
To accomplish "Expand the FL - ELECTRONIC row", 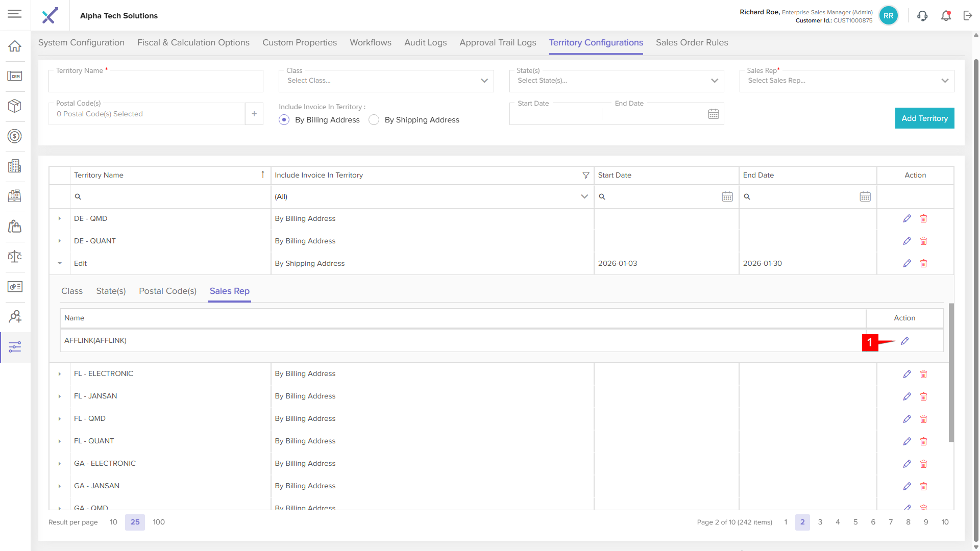I will click(60, 374).
